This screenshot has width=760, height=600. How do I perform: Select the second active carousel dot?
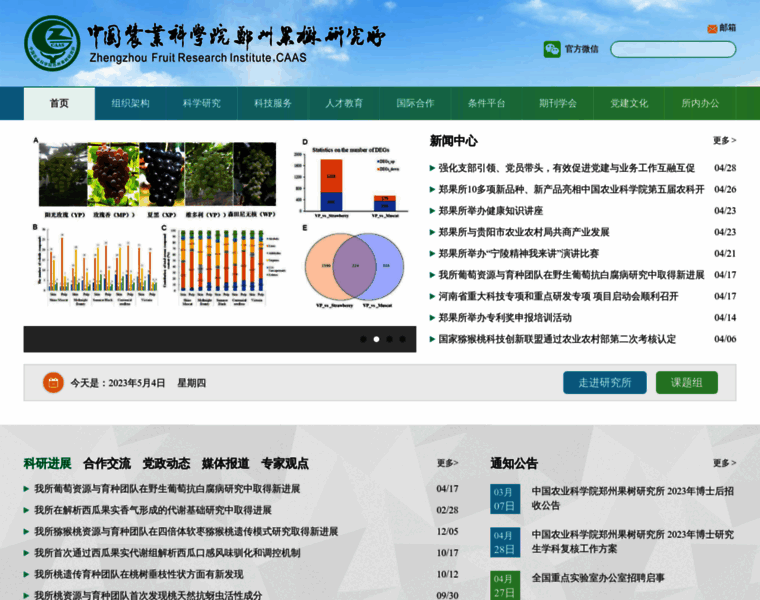[376, 339]
